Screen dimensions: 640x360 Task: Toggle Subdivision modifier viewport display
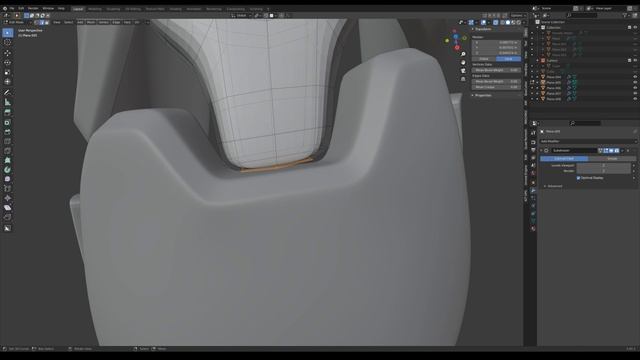point(611,151)
